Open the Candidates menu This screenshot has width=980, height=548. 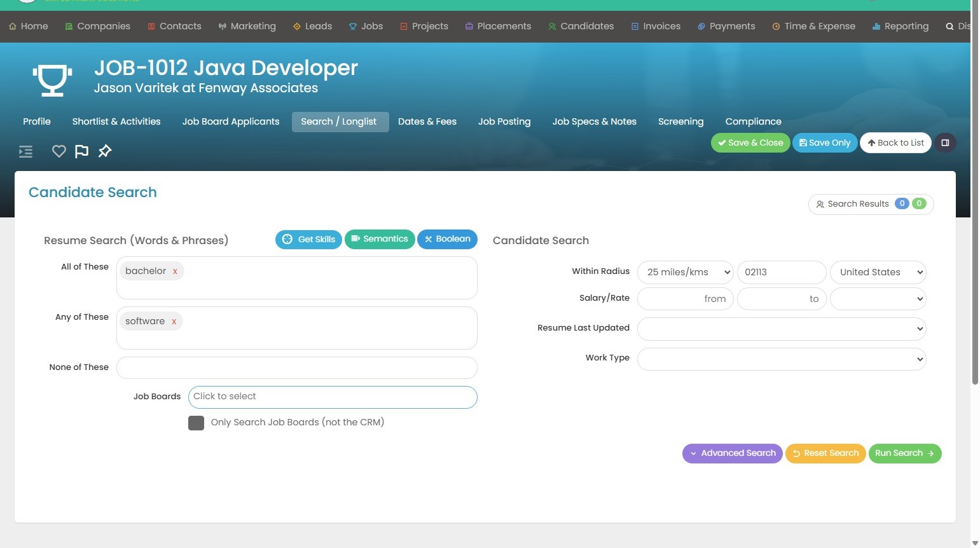point(581,26)
